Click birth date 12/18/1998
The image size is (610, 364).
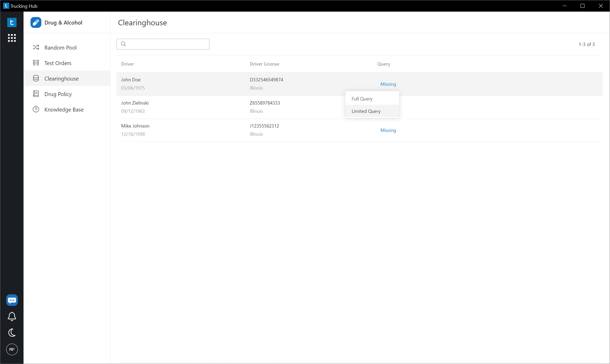(x=133, y=134)
